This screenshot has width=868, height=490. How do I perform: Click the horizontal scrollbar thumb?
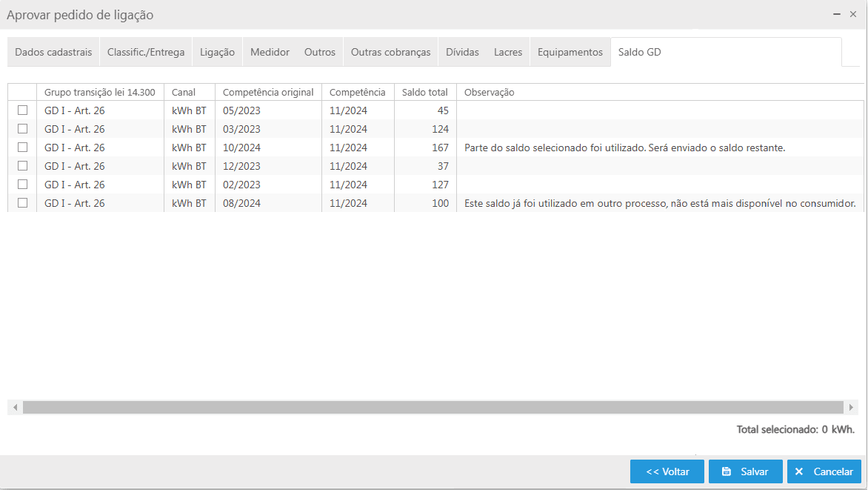click(433, 407)
